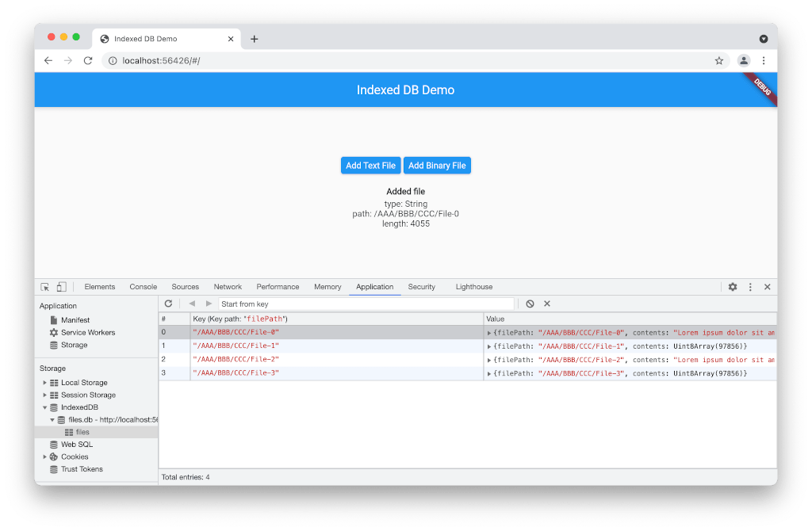Select Service Workers in the Application sidebar

coord(88,332)
